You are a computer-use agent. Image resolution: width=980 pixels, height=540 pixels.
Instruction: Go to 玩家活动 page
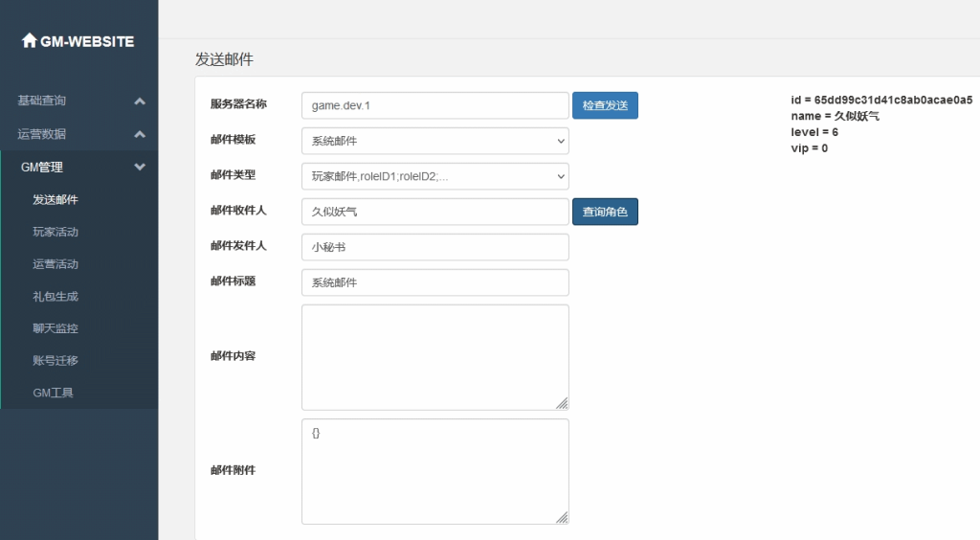[x=56, y=233]
